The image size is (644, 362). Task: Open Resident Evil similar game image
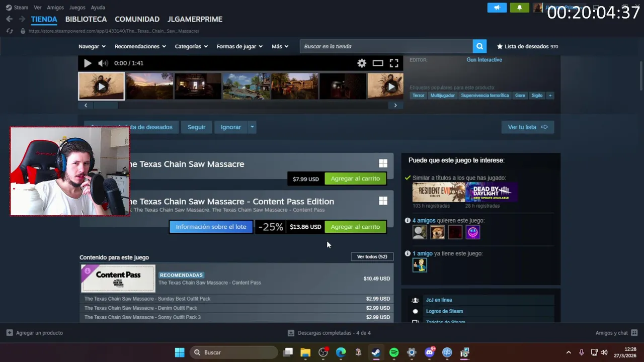coord(439,192)
